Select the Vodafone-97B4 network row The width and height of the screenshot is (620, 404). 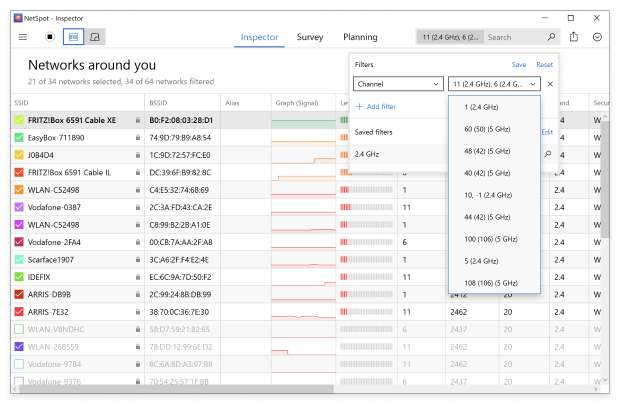(x=308, y=364)
